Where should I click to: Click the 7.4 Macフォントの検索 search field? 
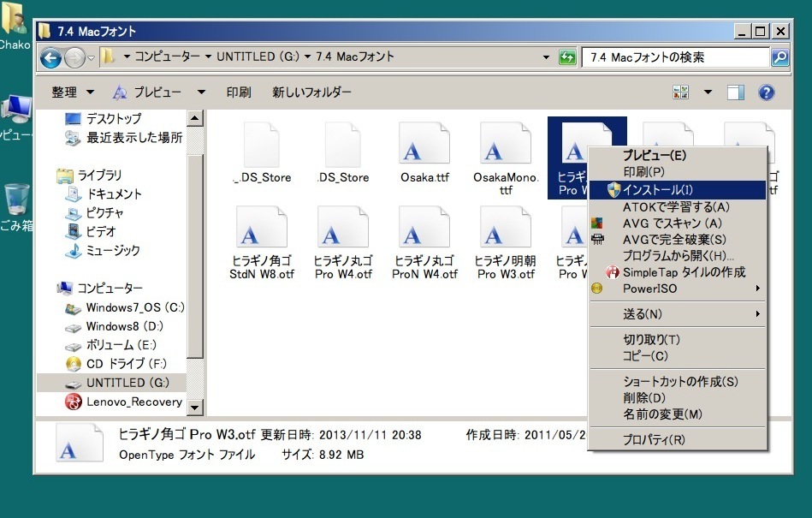(676, 57)
